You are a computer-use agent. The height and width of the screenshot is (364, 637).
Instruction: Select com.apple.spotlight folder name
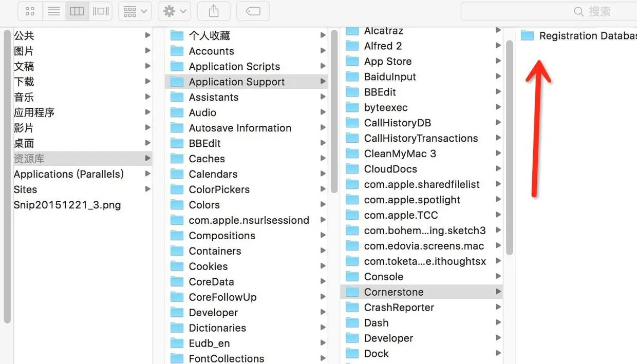click(412, 200)
